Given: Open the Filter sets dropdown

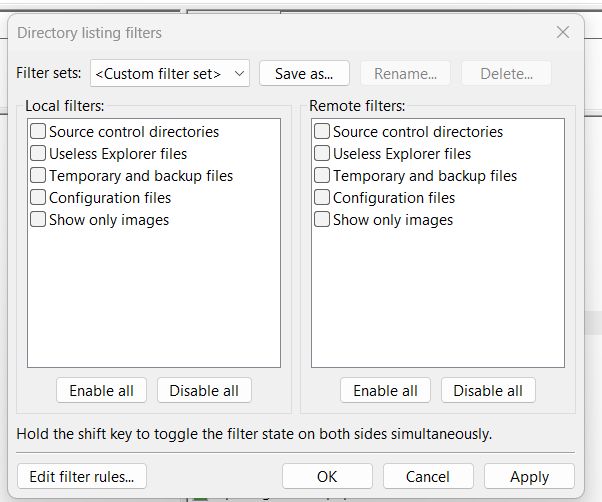Looking at the screenshot, I should click(x=170, y=73).
